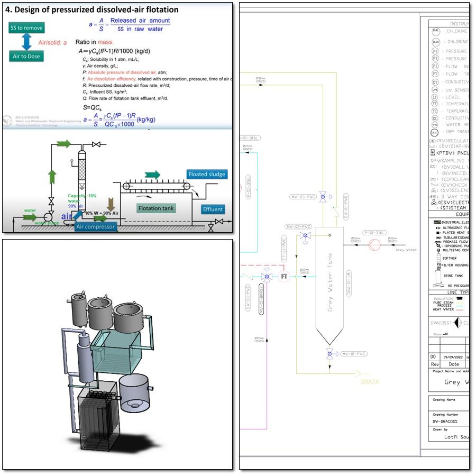Click the yellow DRAIN label

370,381
